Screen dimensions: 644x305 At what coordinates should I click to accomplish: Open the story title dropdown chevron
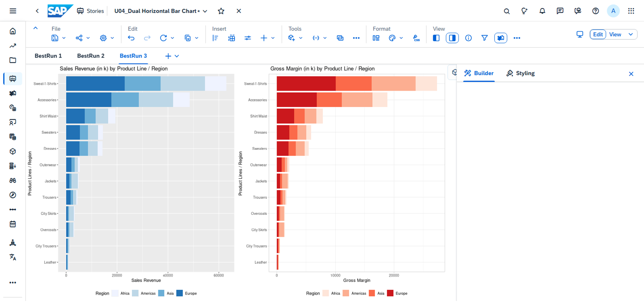click(205, 11)
